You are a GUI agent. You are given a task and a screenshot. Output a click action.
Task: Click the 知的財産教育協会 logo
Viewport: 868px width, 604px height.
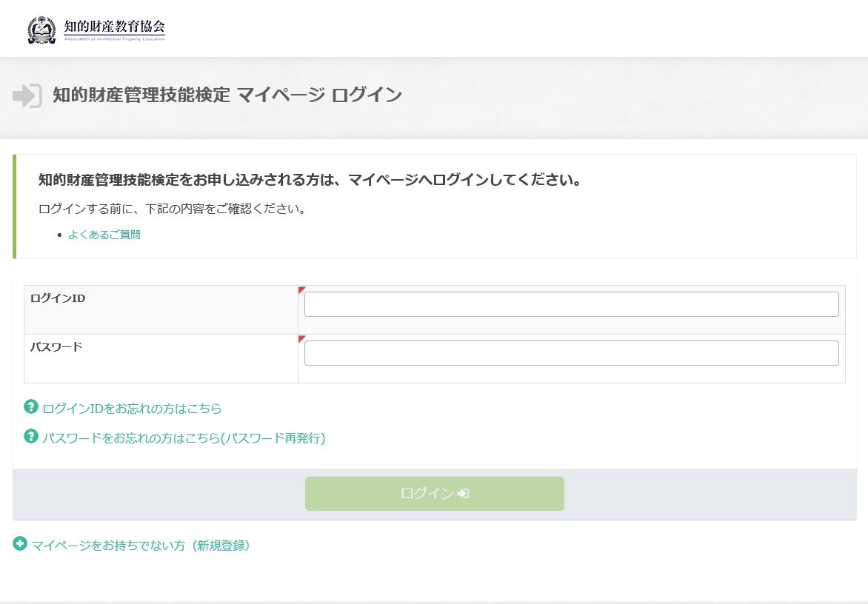click(96, 28)
